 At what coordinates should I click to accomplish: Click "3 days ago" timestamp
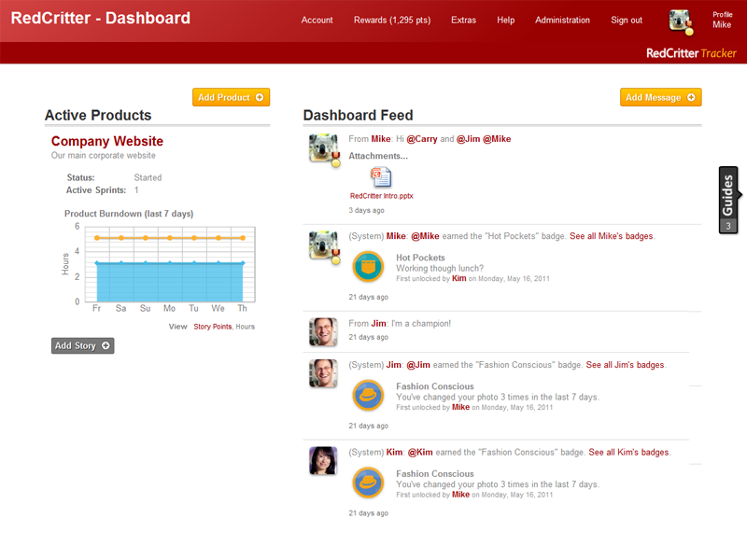click(366, 211)
